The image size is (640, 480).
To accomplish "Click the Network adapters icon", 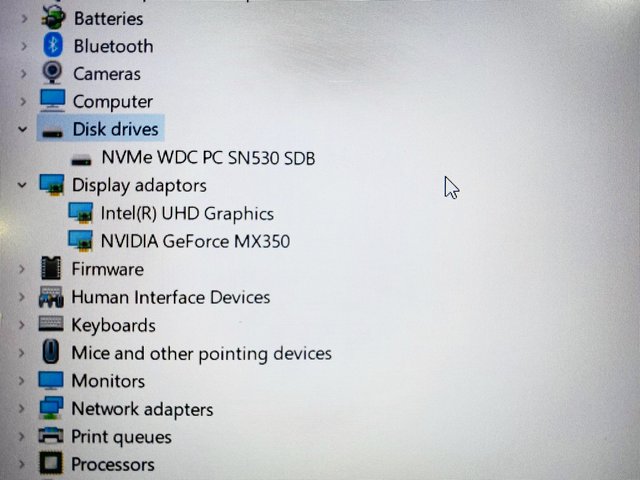I will (x=51, y=408).
